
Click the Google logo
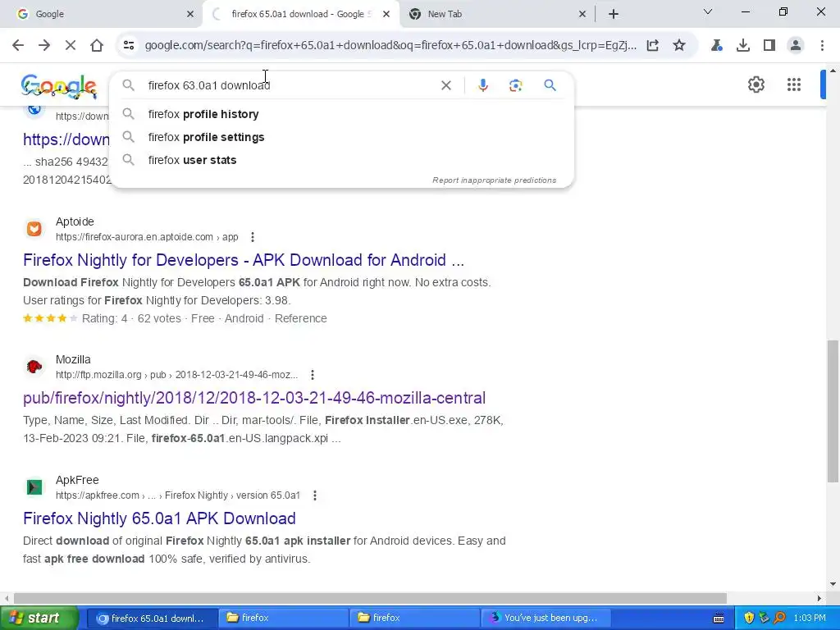[59, 85]
